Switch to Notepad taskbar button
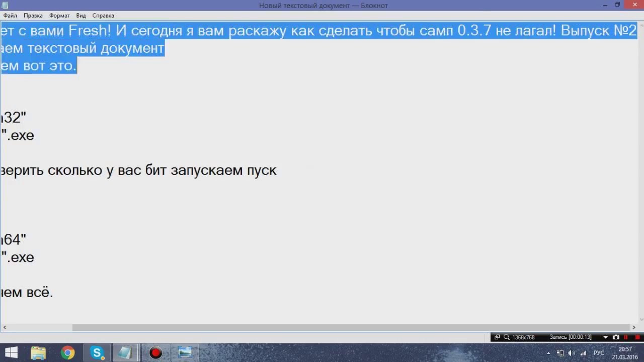Image resolution: width=644 pixels, height=362 pixels. coord(125,353)
